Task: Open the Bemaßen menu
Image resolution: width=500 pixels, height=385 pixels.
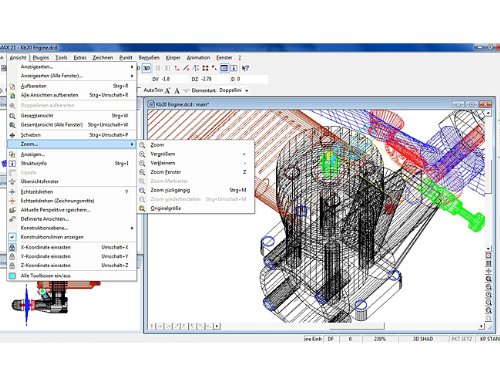Action: coord(149,58)
